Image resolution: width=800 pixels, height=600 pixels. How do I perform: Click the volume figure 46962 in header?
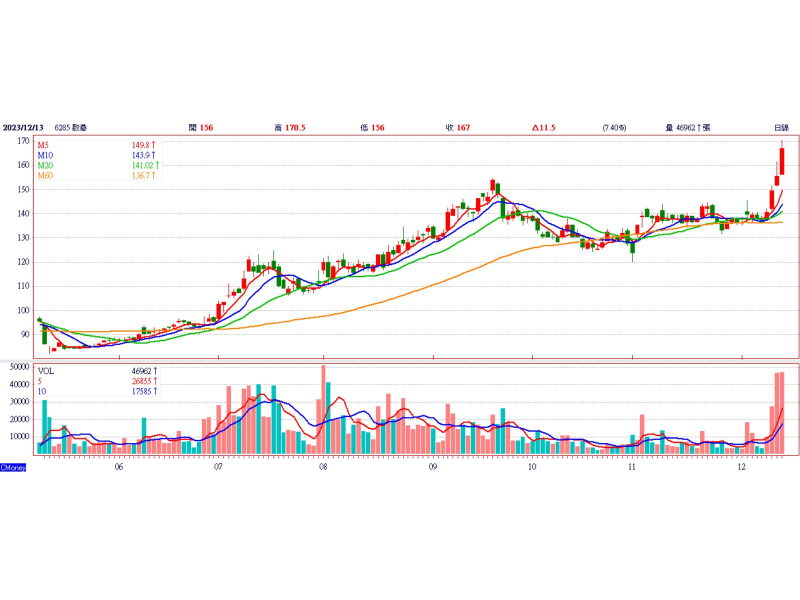(688, 128)
